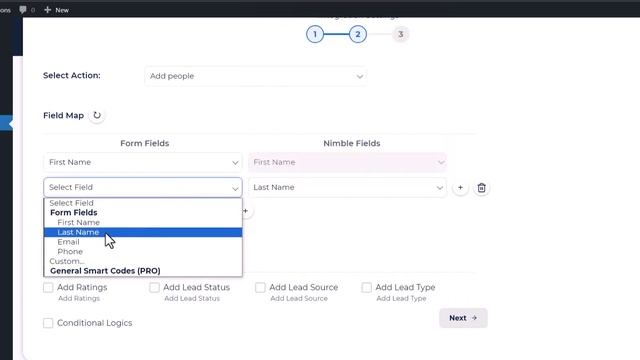Open the Last Name Nimble field dropdown
Image resolution: width=640 pixels, height=360 pixels.
coord(347,187)
